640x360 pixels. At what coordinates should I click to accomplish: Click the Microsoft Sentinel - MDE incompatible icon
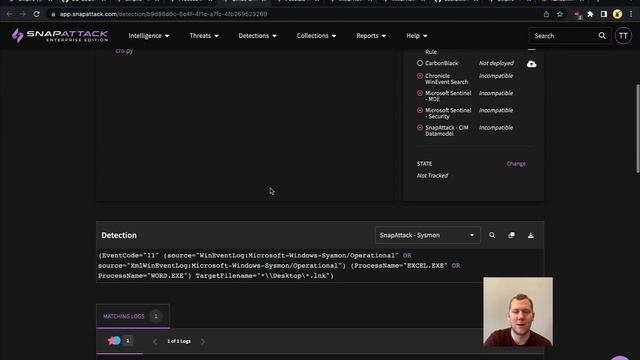[420, 93]
